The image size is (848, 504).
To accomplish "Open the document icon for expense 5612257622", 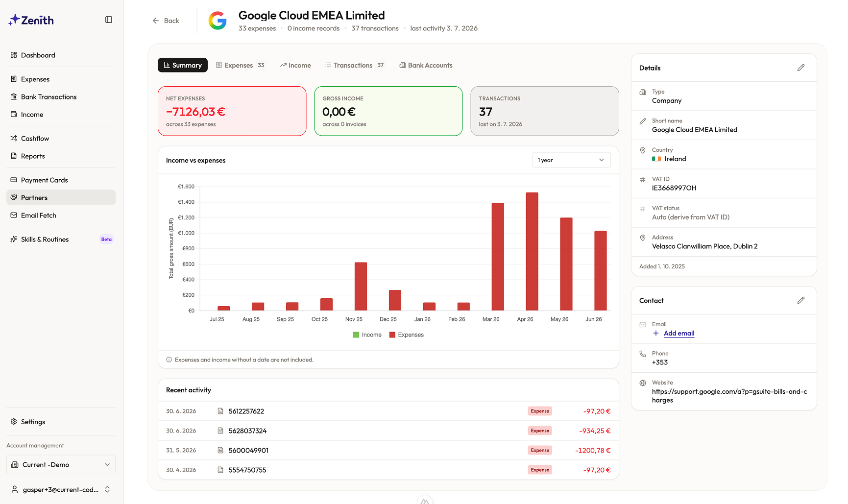I will pyautogui.click(x=220, y=411).
